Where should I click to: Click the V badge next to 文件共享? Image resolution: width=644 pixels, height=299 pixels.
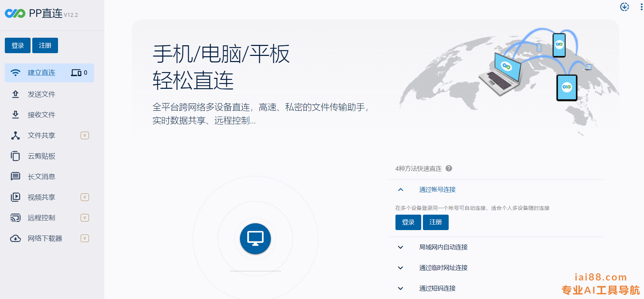coord(85,135)
